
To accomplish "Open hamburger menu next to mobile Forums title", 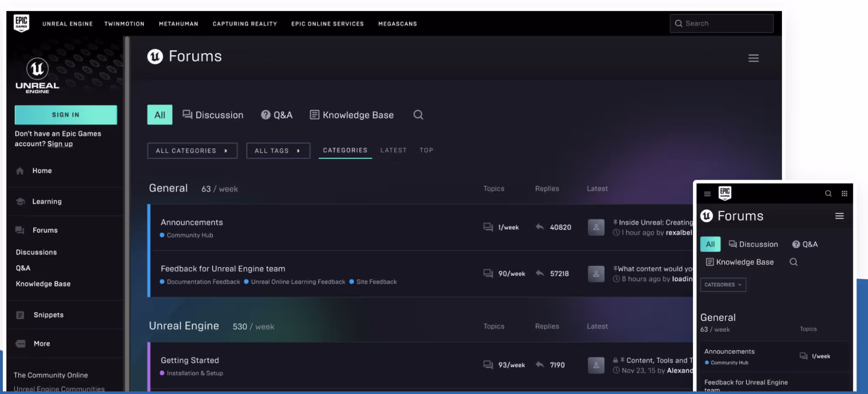I will coord(839,216).
